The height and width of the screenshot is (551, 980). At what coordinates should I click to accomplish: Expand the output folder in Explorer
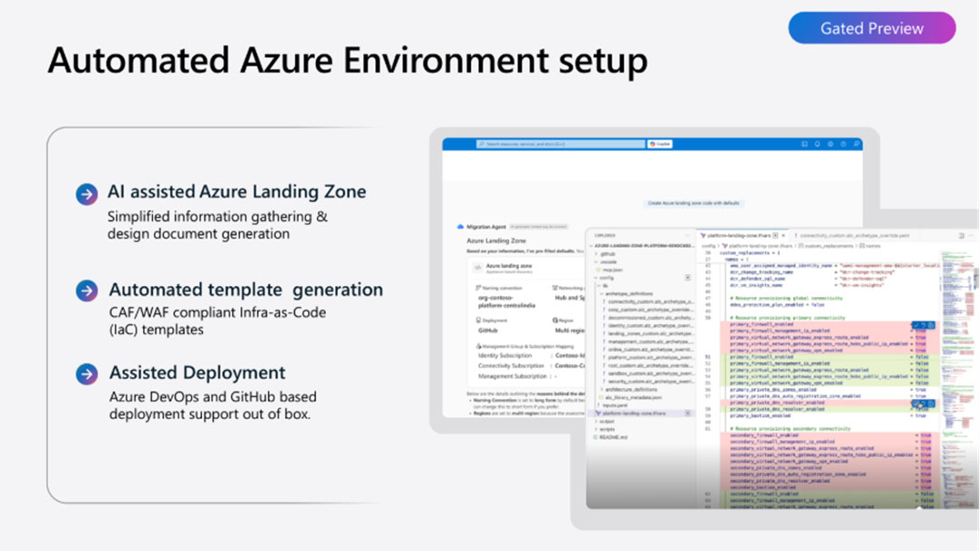(x=607, y=422)
